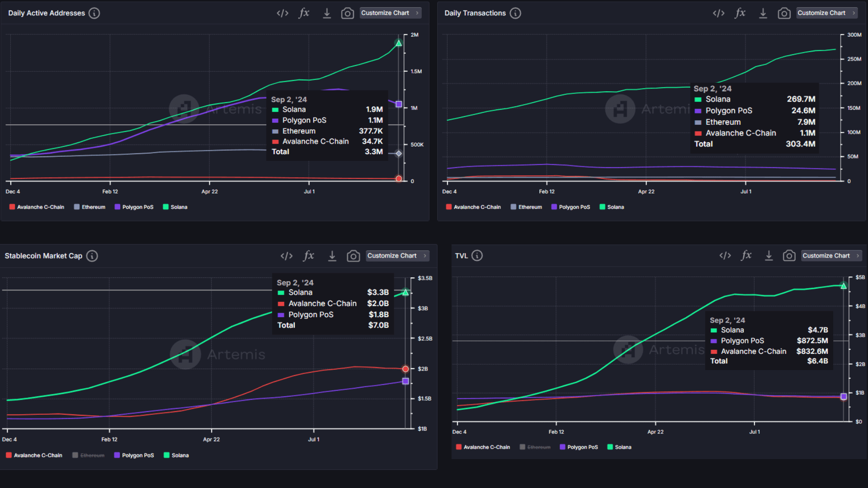Click Polygon PoS square marker on Active Addresses chart
This screenshot has width=868, height=488.
pos(399,104)
